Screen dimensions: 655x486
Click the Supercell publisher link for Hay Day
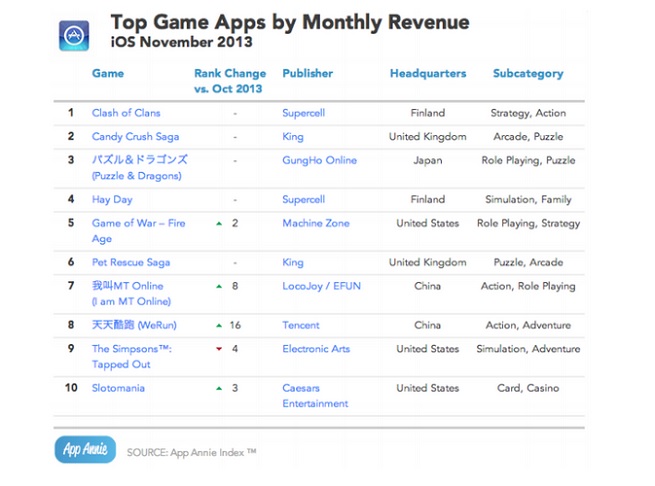tap(303, 200)
